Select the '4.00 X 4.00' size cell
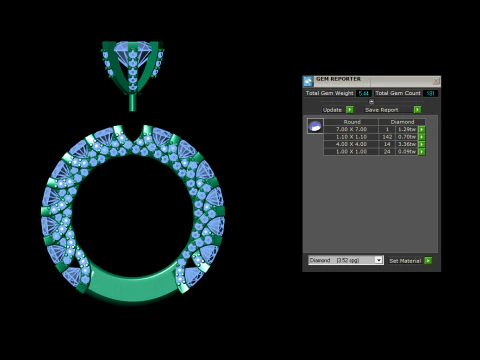The height and width of the screenshot is (360, 480). coord(351,144)
